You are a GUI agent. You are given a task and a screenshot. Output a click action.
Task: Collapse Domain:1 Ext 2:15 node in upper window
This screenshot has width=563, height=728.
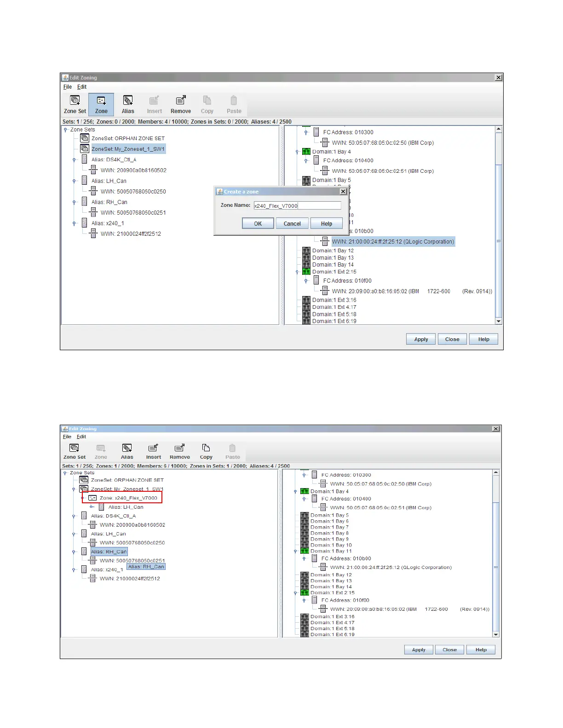coord(297,272)
